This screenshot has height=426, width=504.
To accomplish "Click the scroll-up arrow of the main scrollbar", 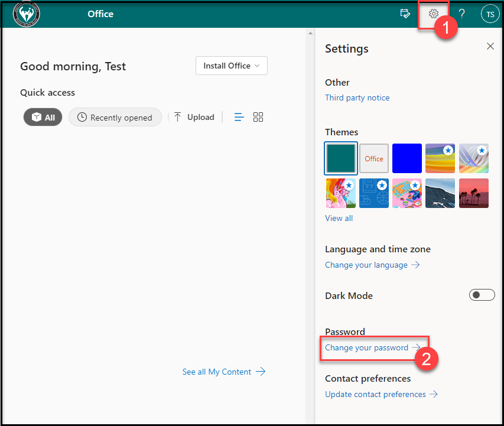I will pyautogui.click(x=310, y=33).
